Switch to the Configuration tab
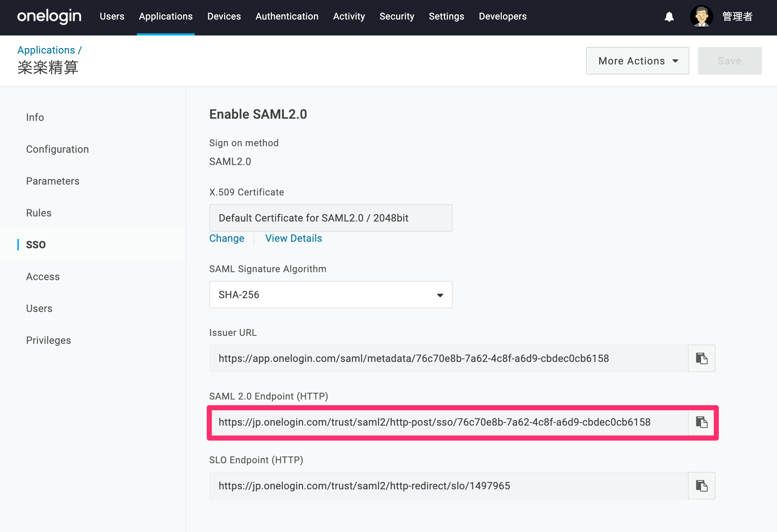Screen dimensions: 777x532 pyautogui.click(x=57, y=149)
